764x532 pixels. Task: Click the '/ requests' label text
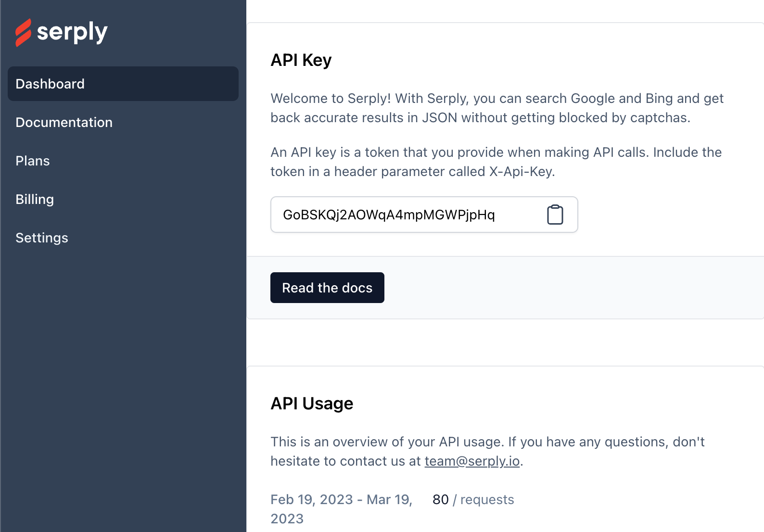484,499
